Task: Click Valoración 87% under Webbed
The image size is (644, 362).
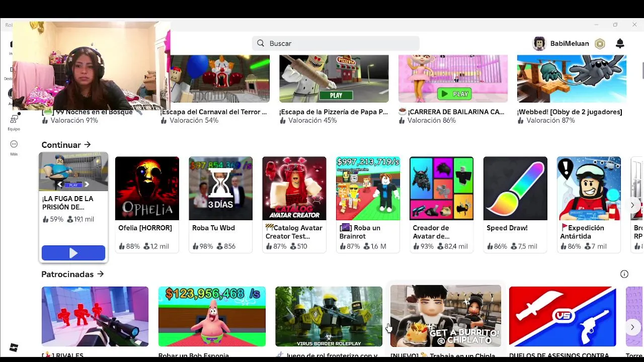Action: pyautogui.click(x=550, y=121)
